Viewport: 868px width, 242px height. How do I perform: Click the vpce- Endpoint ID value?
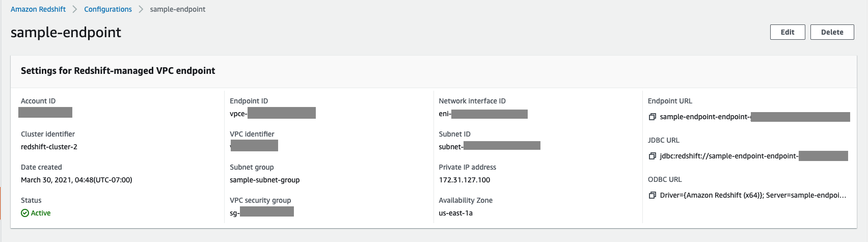(272, 113)
